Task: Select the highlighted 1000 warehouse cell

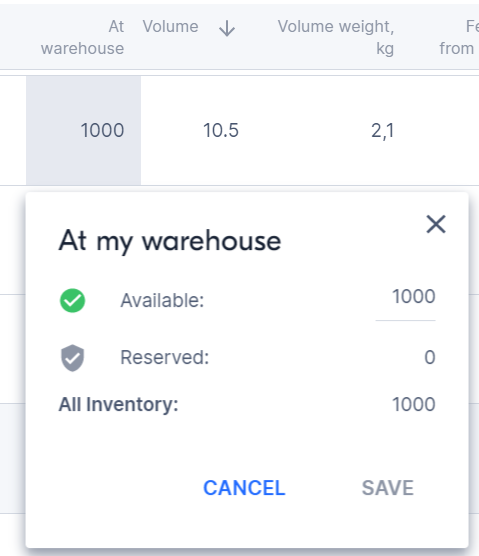Action: [84, 130]
